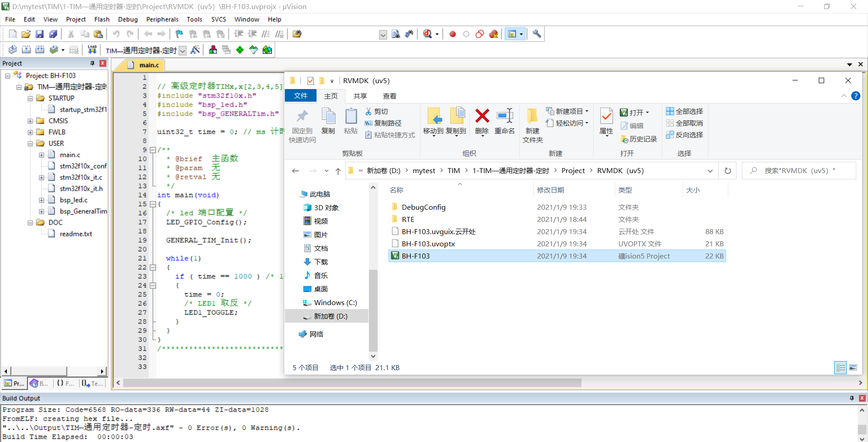Pin the Project panel
Image resolution: width=868 pixels, height=442 pixels.
92,63
